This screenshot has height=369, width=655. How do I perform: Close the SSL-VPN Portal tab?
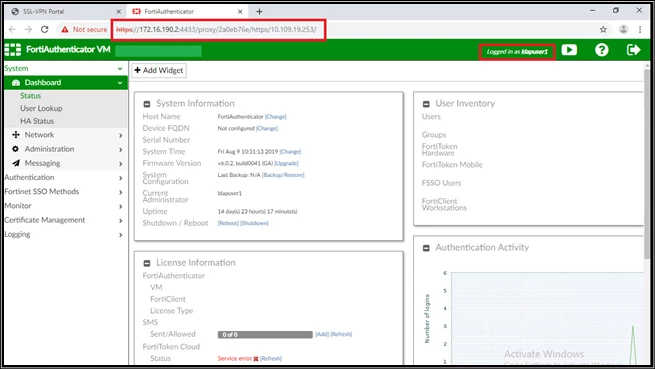pos(118,11)
